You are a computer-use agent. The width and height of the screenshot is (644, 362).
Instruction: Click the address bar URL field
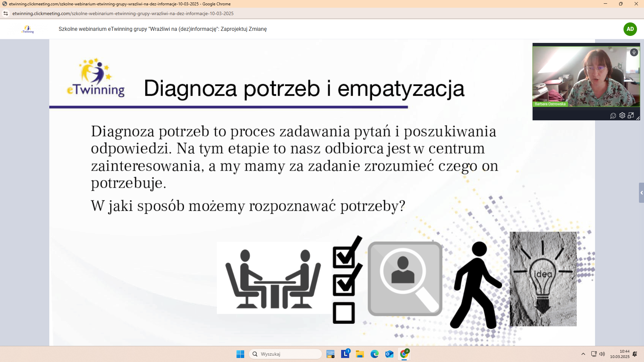[x=123, y=13]
